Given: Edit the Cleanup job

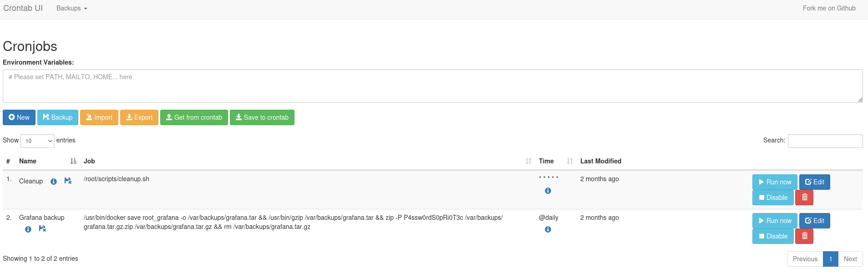Looking at the screenshot, I should [x=815, y=182].
